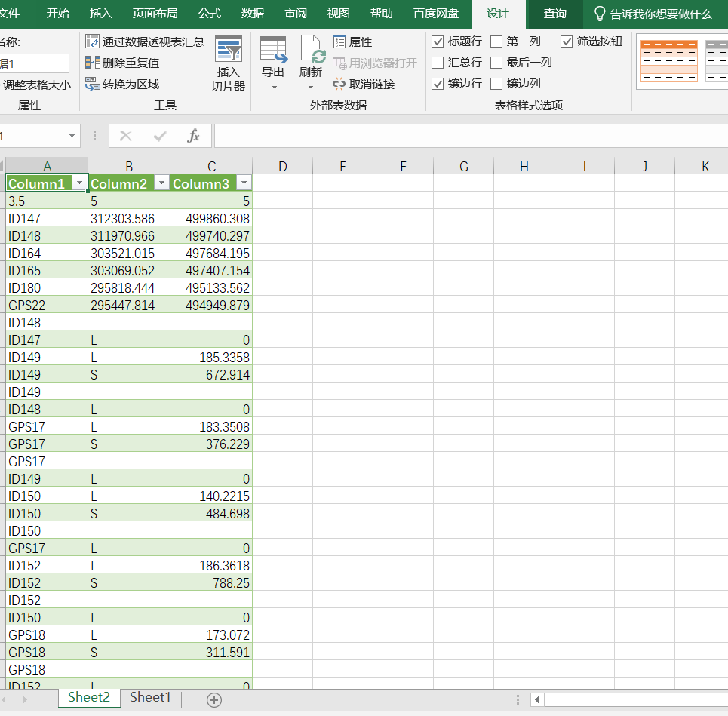
Task: Switch to the Sheet1 tab
Action: 150,698
